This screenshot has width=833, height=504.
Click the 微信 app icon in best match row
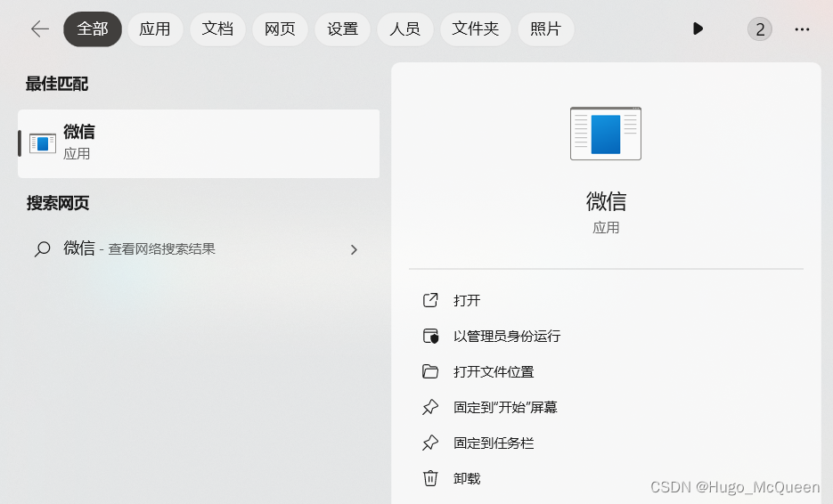click(x=43, y=143)
